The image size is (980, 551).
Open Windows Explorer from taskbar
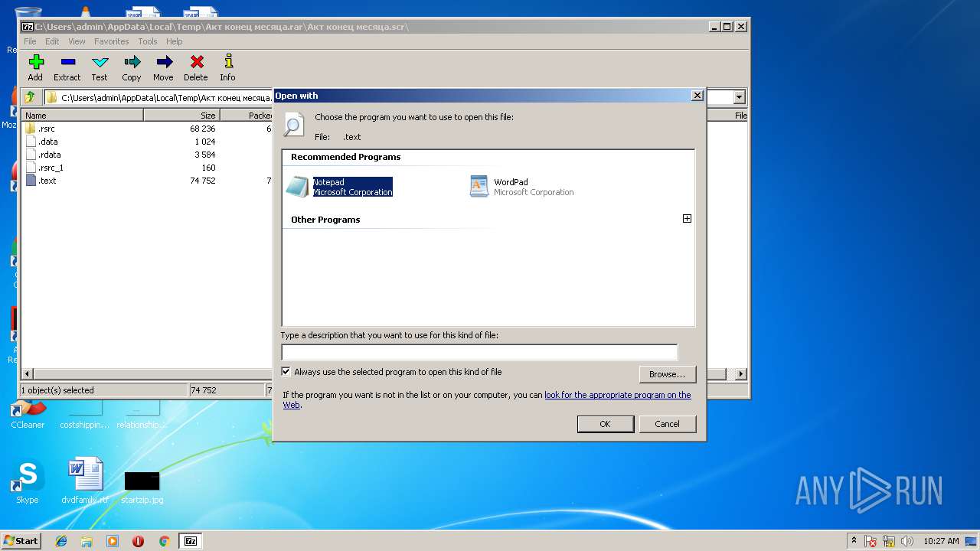[87, 541]
